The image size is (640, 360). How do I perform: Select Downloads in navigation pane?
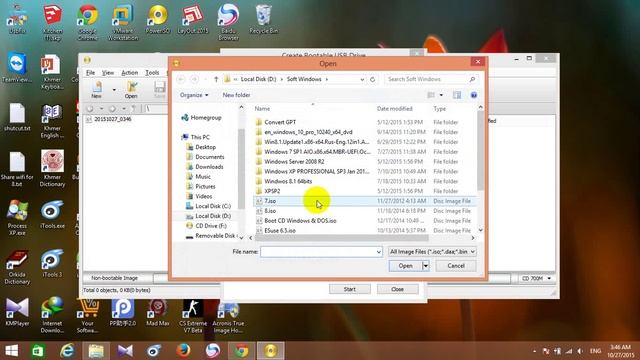(205, 167)
